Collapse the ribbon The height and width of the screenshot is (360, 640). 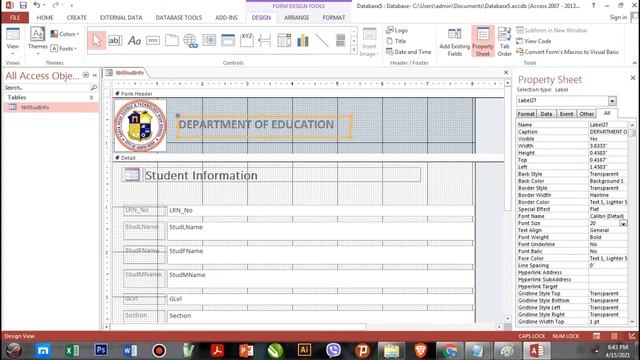click(x=635, y=63)
